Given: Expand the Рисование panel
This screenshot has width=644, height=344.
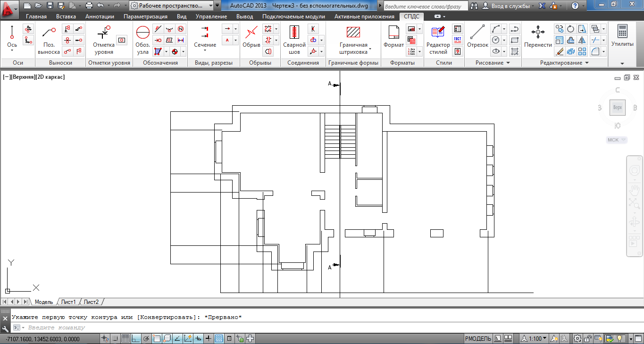Looking at the screenshot, I should click(493, 63).
